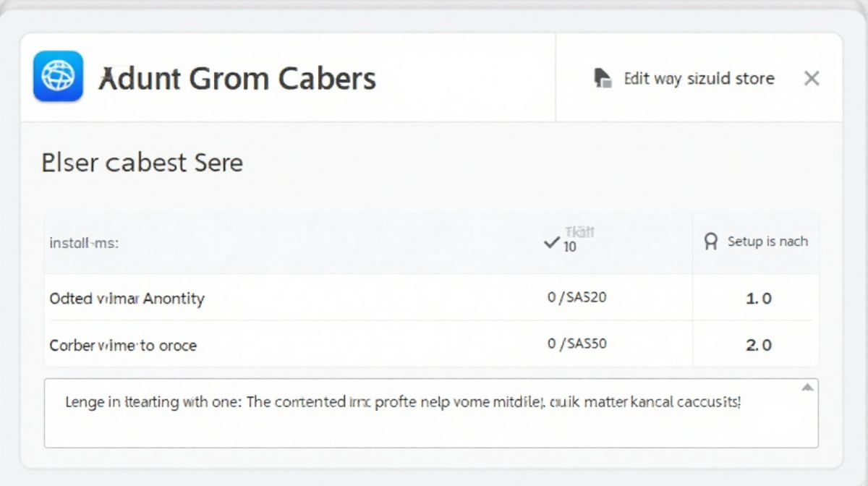Select the Corber vime to oroce row
This screenshot has width=868, height=486.
[431, 344]
